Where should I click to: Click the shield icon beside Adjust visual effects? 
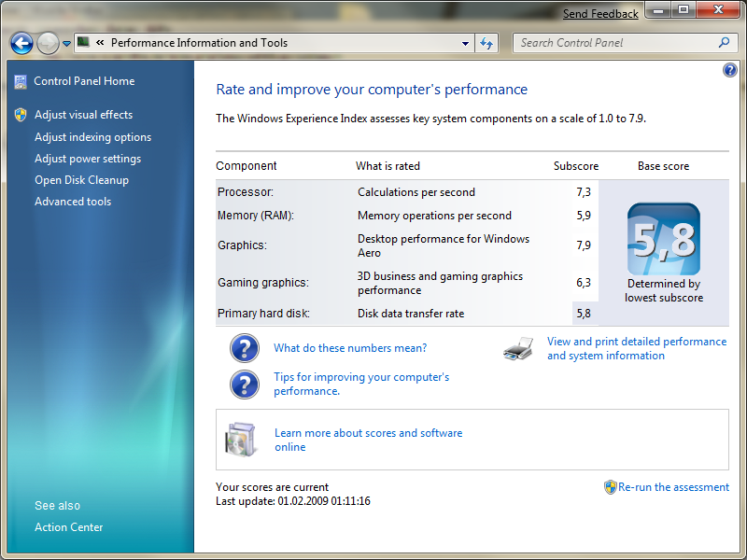point(21,115)
